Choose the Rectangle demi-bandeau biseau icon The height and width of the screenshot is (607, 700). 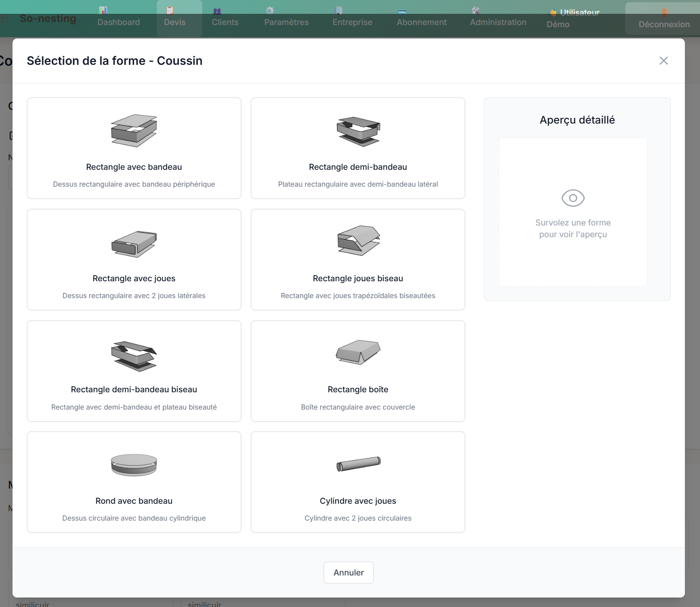tap(134, 356)
